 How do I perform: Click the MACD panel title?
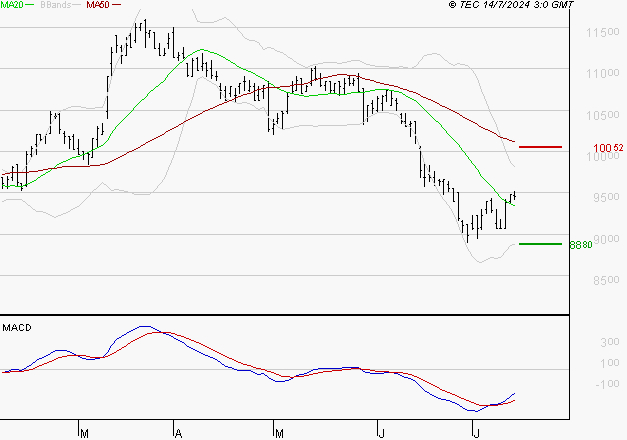click(17, 328)
